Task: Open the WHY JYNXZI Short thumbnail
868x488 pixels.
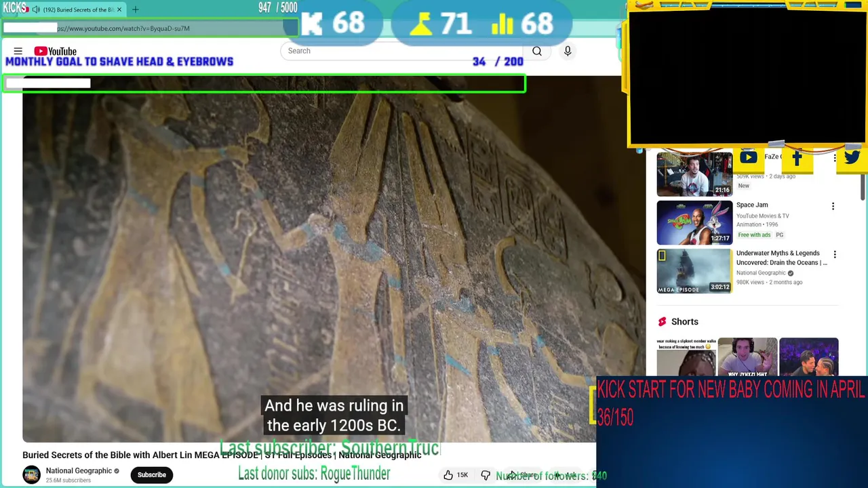Action: click(x=747, y=357)
